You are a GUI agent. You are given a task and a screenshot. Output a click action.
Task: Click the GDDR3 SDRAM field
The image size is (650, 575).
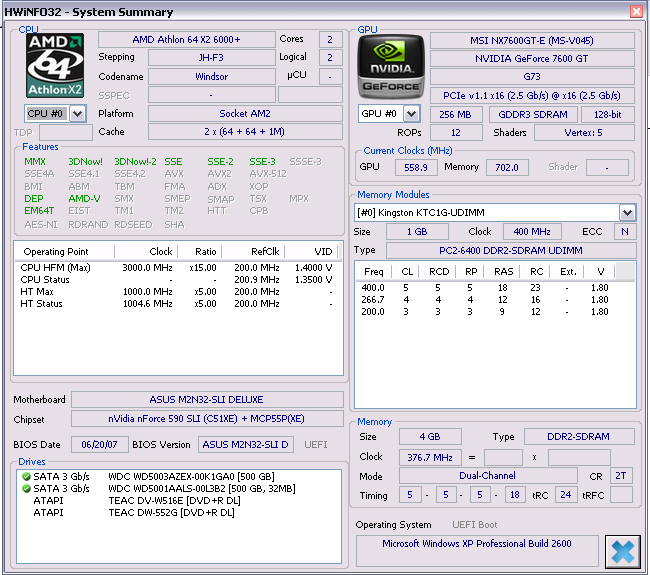click(533, 114)
